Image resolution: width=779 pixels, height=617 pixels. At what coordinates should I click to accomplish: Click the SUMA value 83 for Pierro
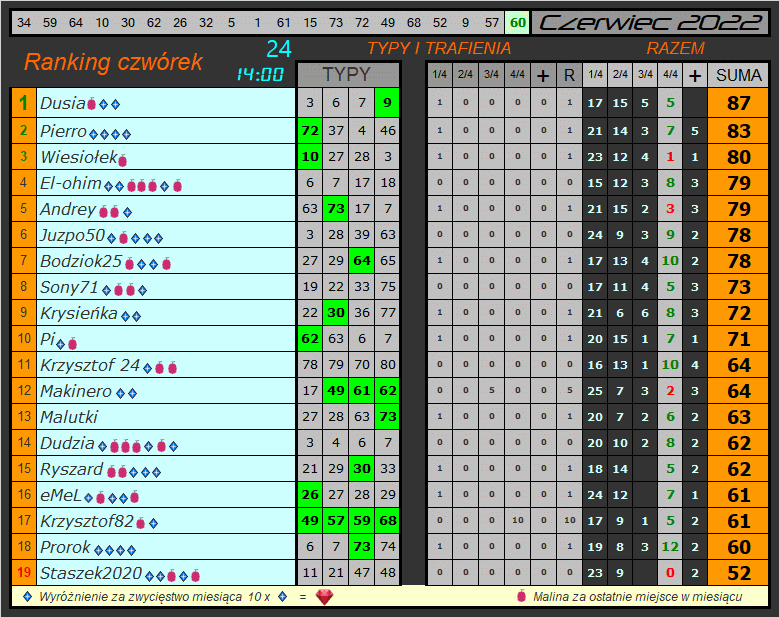738,131
